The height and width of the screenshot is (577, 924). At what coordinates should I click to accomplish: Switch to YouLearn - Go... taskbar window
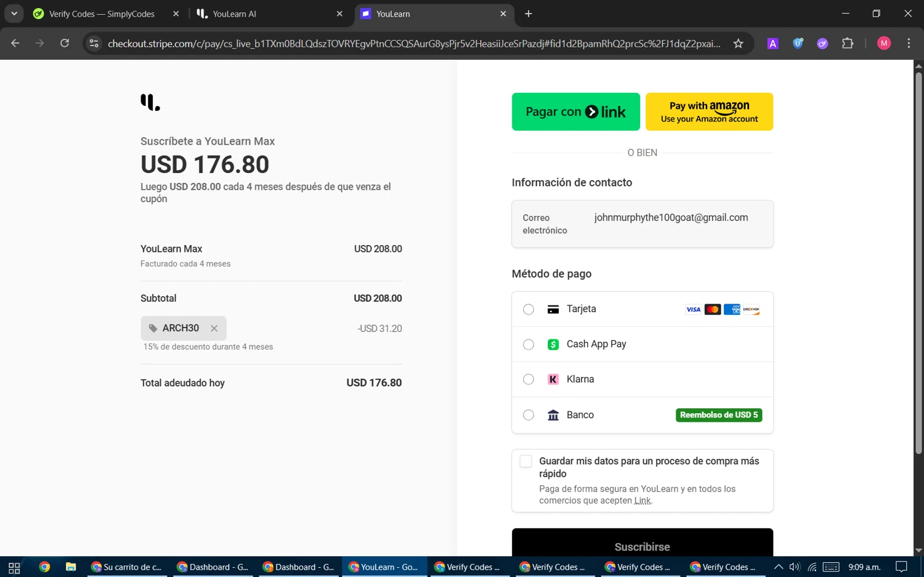pos(384,567)
